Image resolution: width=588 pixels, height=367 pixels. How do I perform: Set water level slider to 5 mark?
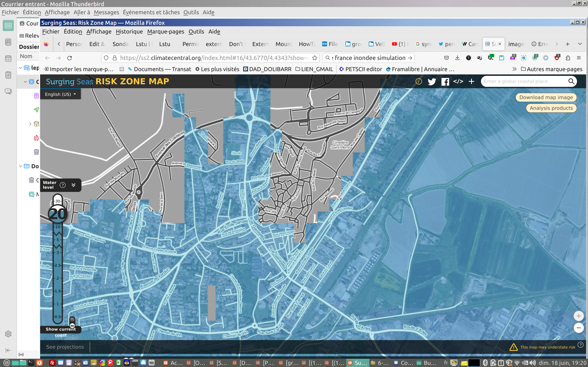58,240
